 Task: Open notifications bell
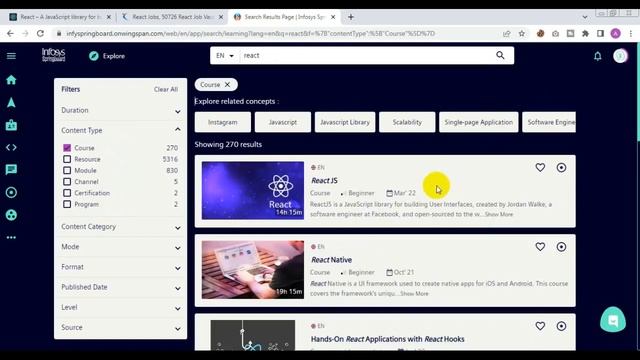[598, 56]
